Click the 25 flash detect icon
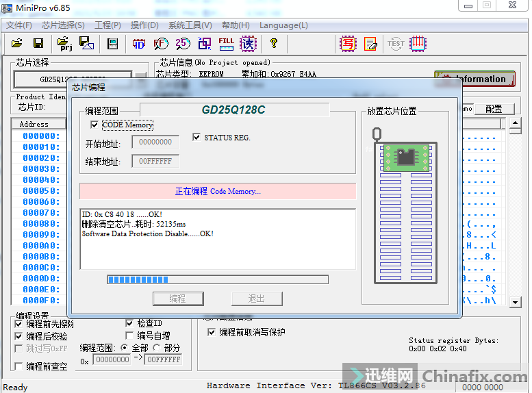Screen dimensions: 532x393 (x=183, y=44)
